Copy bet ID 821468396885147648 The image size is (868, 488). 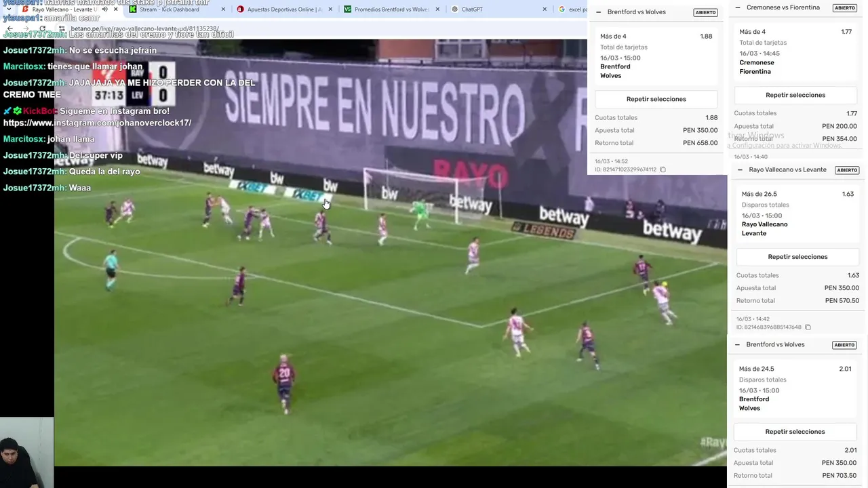[x=808, y=327]
